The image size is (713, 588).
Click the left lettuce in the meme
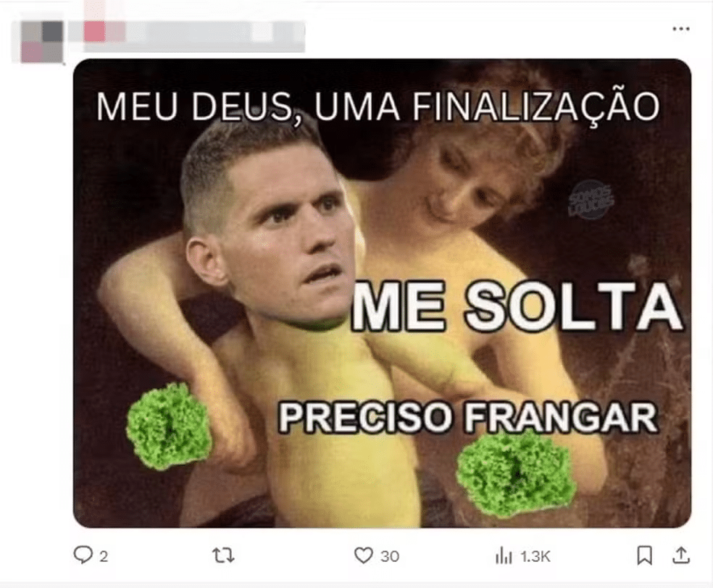[x=169, y=426]
